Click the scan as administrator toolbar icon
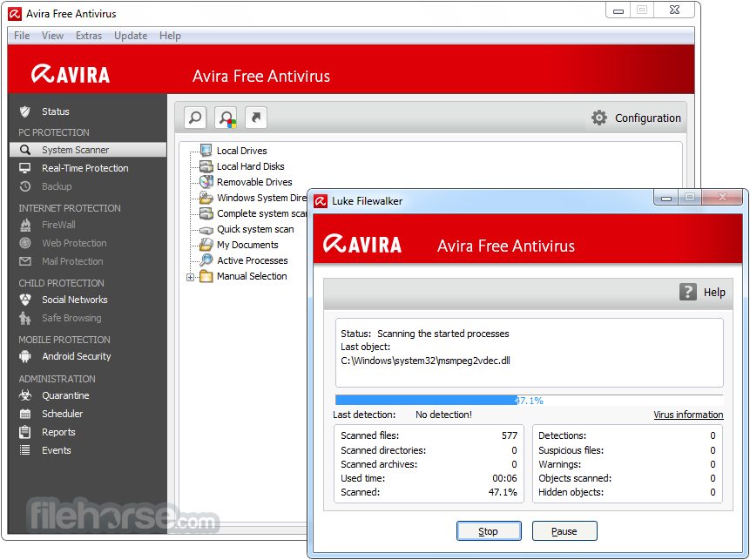 point(226,118)
